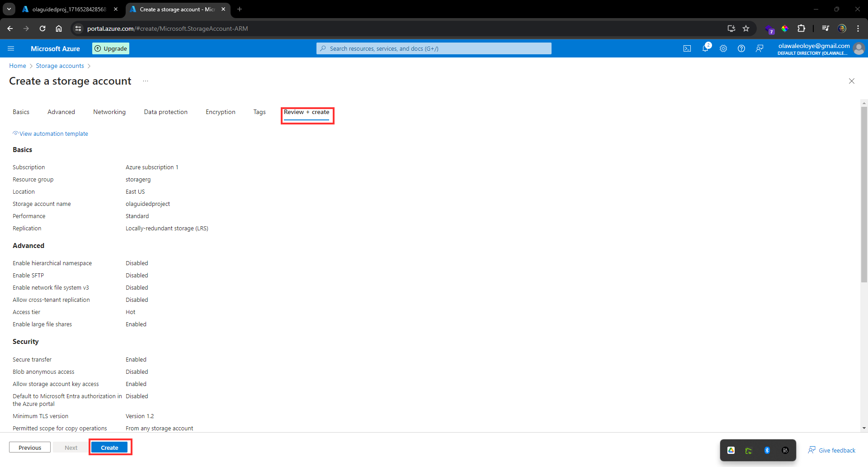Click the Create button
The image size is (868, 467).
(x=109, y=448)
